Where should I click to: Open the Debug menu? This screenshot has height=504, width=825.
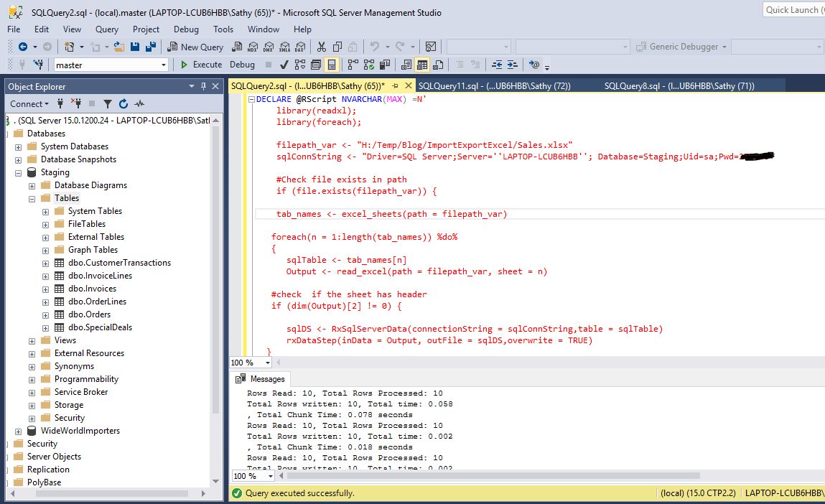pos(186,29)
